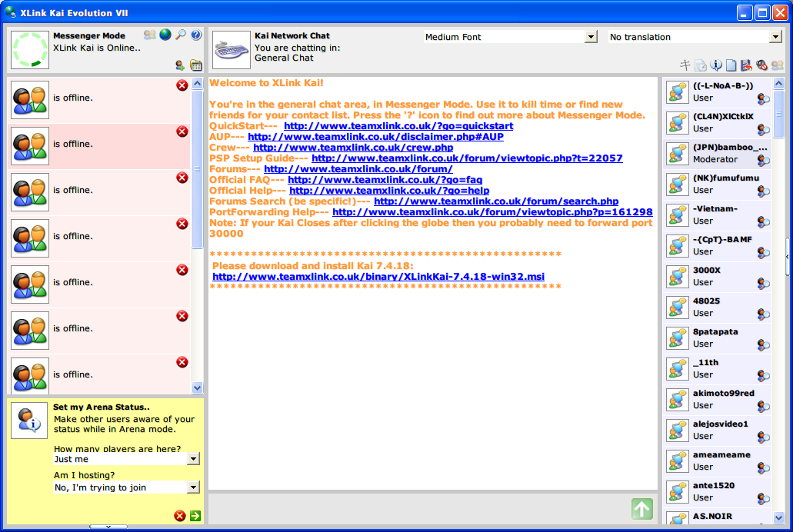Open the Medium Font dropdown
793x532 pixels.
(x=591, y=37)
